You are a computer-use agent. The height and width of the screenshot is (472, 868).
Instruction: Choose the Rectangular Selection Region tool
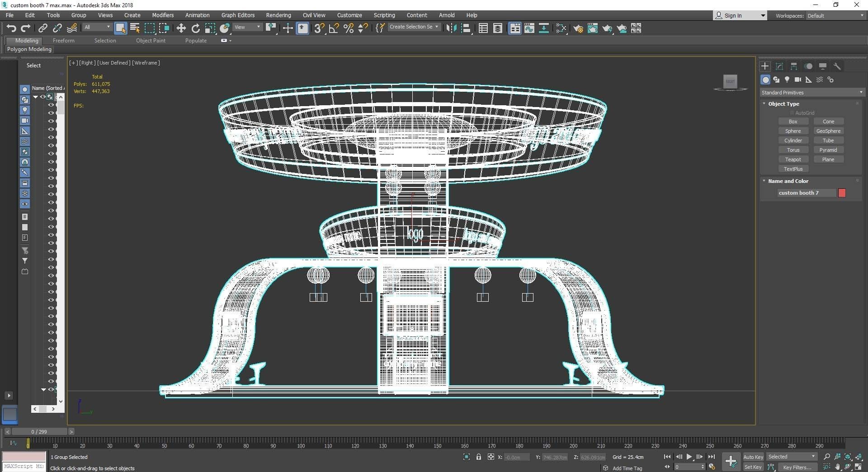click(149, 28)
